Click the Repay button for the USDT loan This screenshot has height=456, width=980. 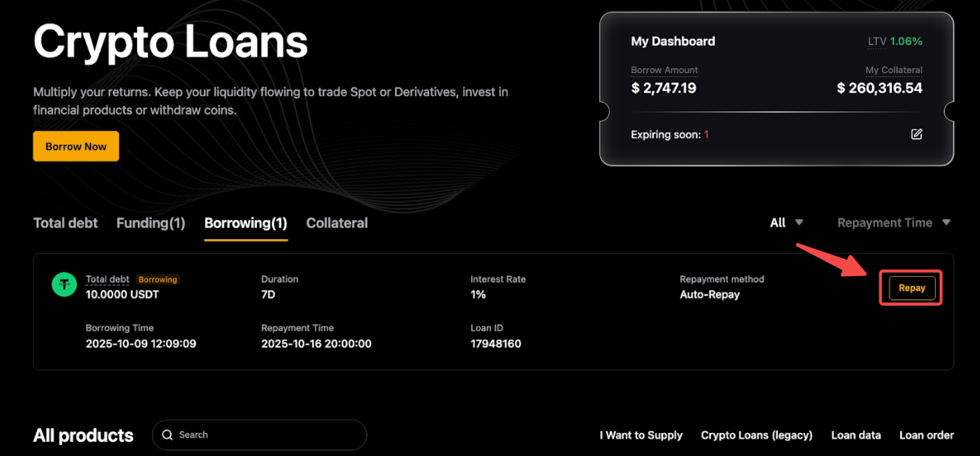(911, 288)
